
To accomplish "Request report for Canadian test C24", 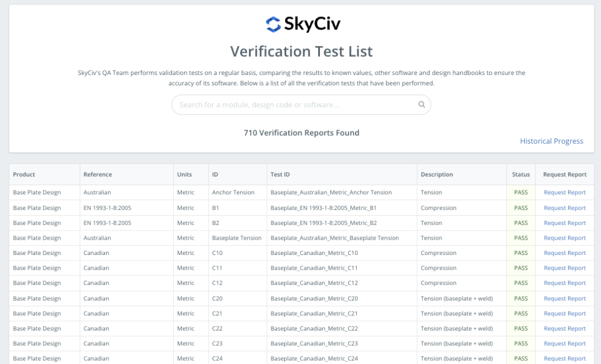I will coord(564,359).
